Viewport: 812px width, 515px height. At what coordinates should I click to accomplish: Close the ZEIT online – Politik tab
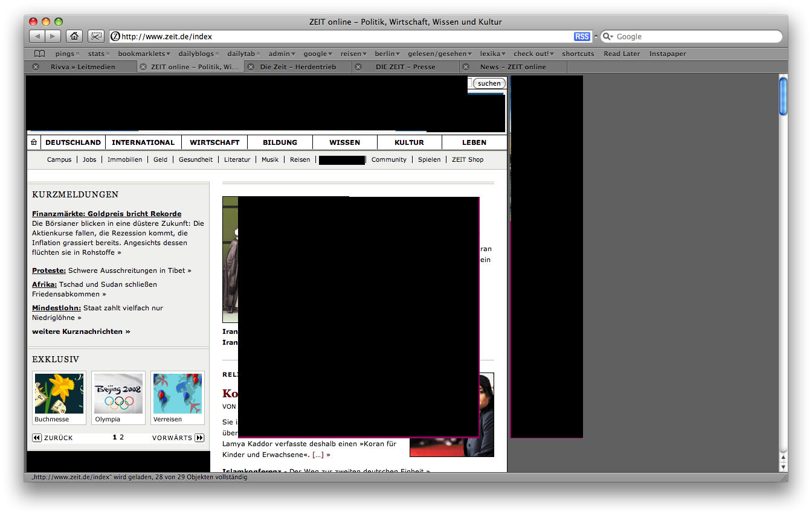143,67
